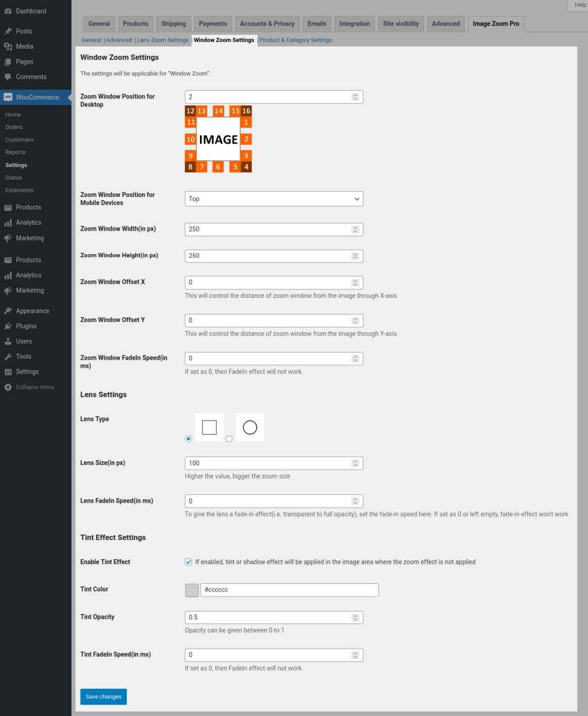
Task: Click the tint color hex input field
Action: click(290, 590)
